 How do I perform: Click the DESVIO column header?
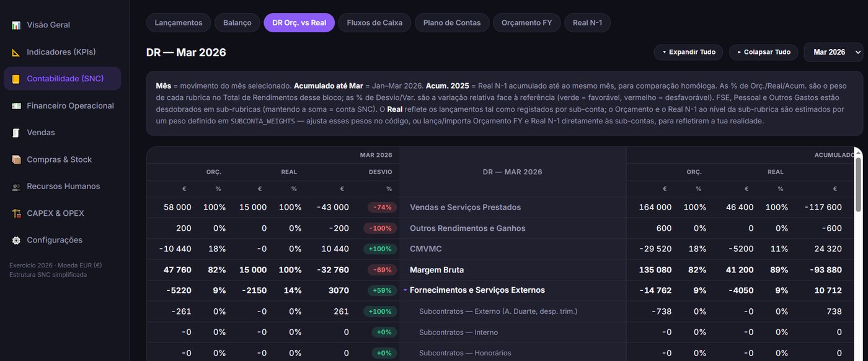(x=380, y=172)
